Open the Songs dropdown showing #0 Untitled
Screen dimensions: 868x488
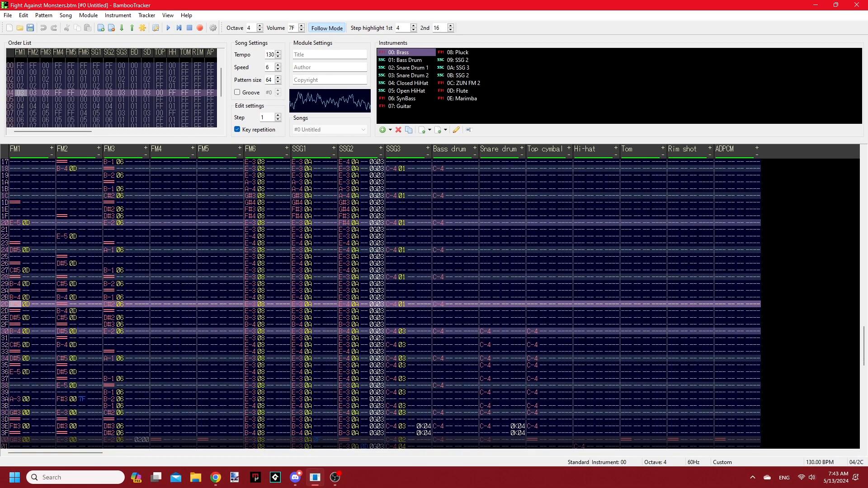(330, 130)
